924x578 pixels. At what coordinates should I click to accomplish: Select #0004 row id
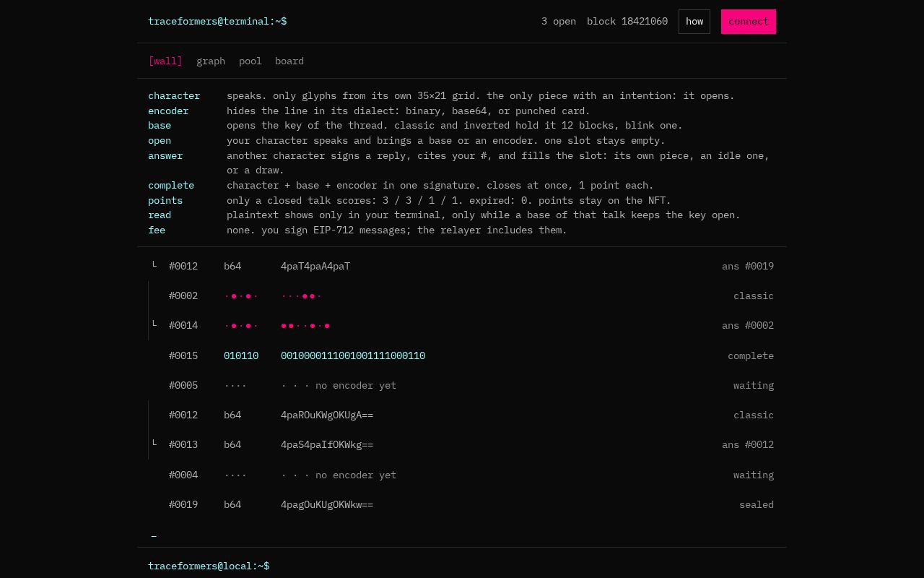183,475
